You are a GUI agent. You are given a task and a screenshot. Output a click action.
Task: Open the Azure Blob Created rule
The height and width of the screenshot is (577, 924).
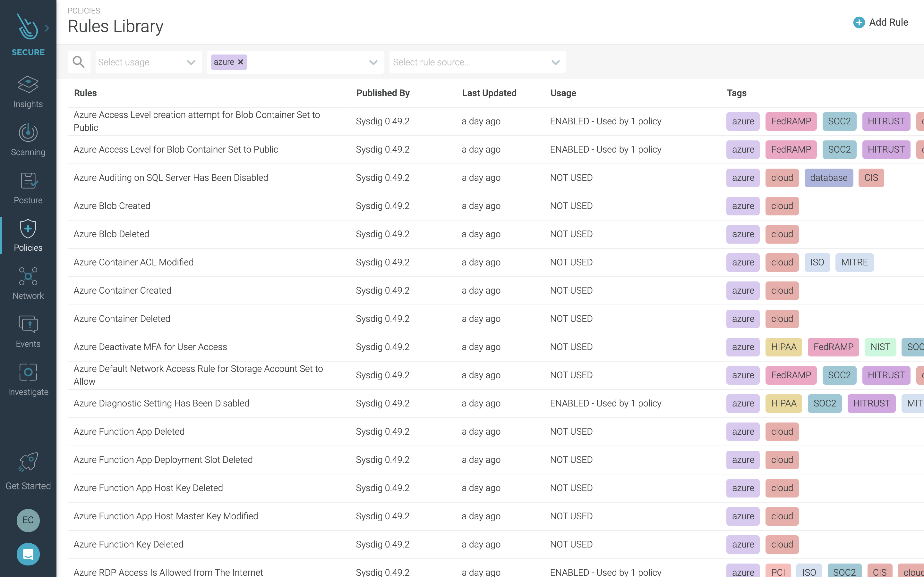click(112, 206)
